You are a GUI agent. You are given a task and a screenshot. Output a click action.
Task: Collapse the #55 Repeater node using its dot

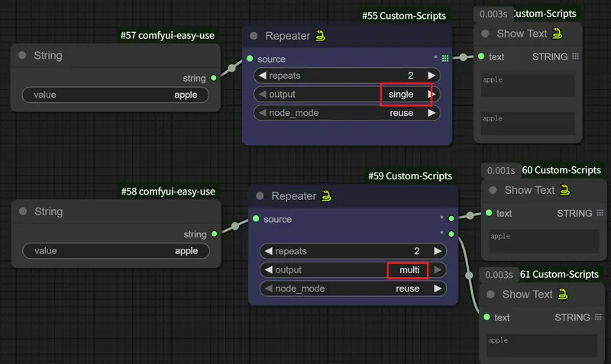(254, 36)
